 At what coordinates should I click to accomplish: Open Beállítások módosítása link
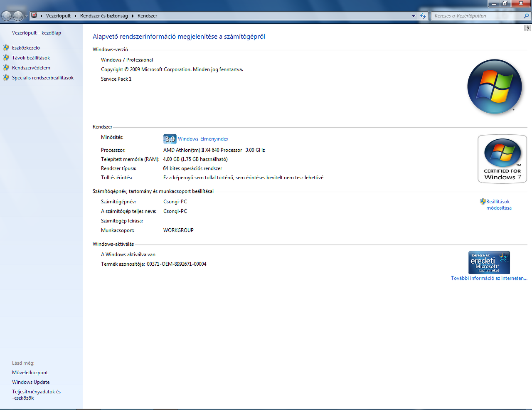pos(498,205)
